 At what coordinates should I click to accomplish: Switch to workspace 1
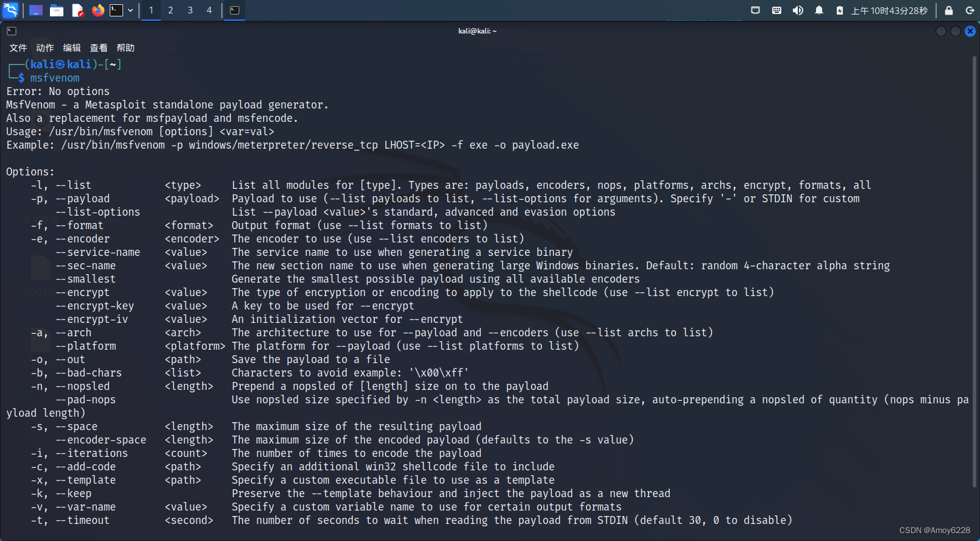coord(151,10)
